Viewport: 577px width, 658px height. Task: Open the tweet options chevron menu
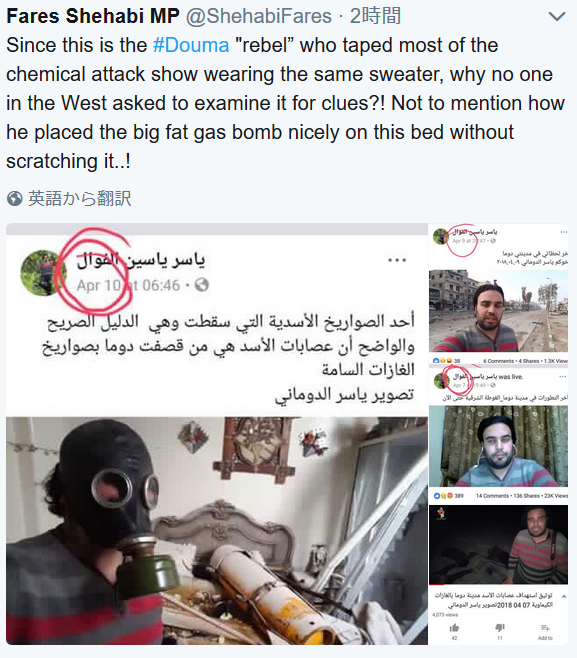click(x=557, y=17)
